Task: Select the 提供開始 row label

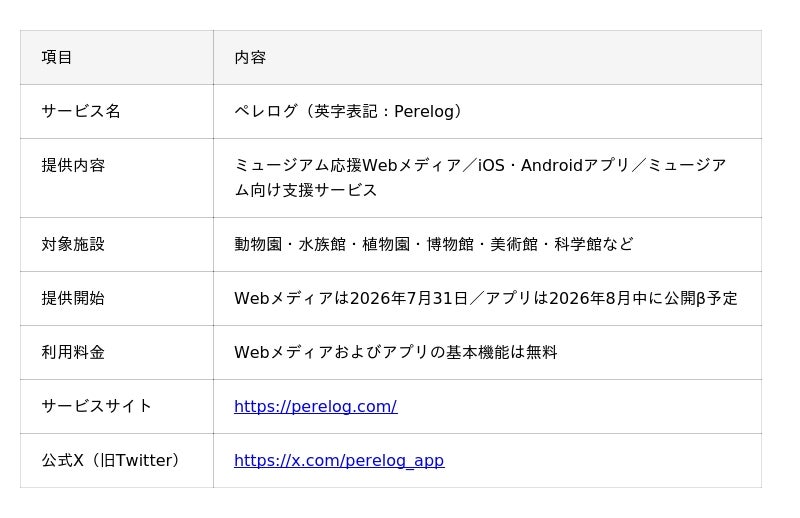Action: click(73, 298)
